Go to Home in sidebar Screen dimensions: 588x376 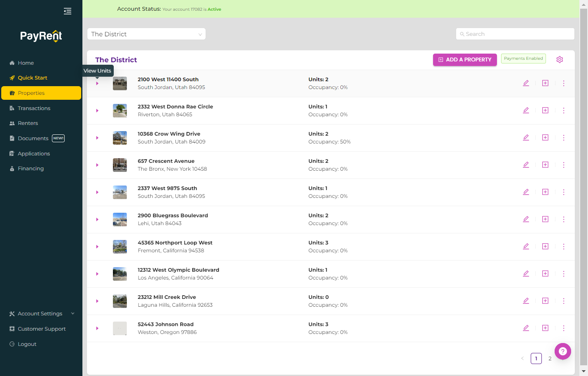(x=41, y=63)
